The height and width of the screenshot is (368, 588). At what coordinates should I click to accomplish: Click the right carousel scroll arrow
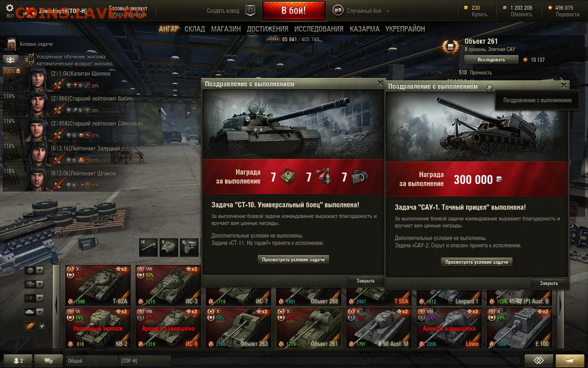560,306
